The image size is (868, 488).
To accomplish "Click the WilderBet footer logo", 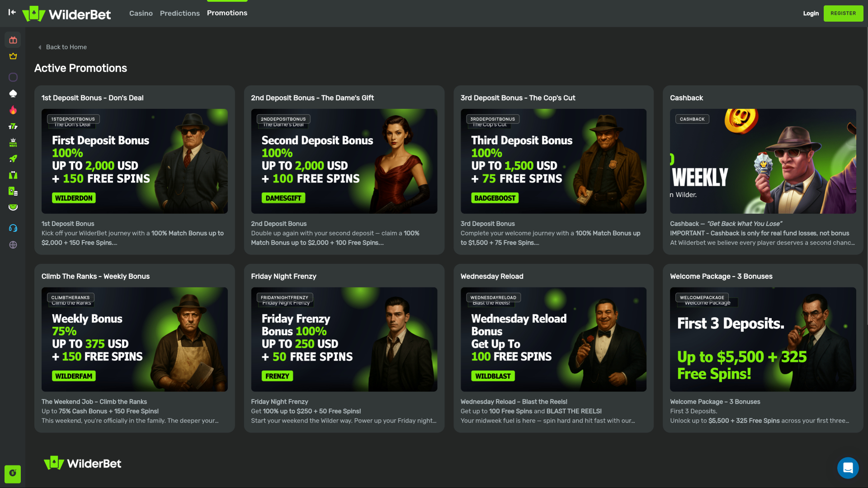I will pos(83,463).
